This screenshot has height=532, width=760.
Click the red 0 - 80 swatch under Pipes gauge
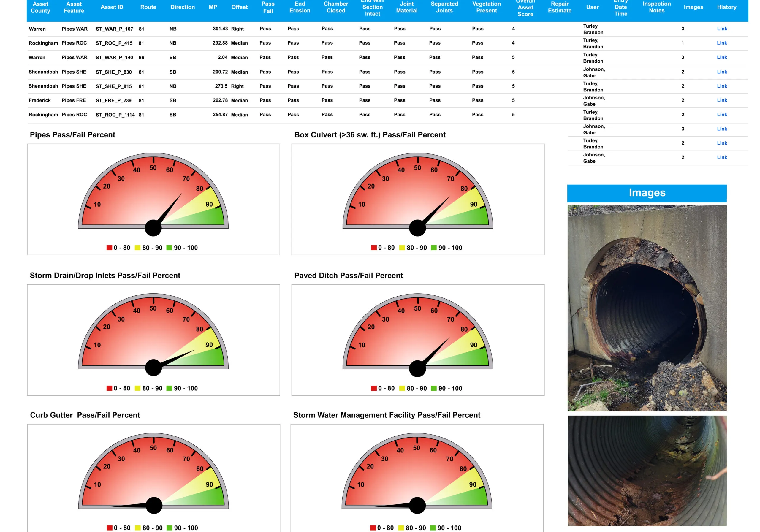tap(109, 248)
